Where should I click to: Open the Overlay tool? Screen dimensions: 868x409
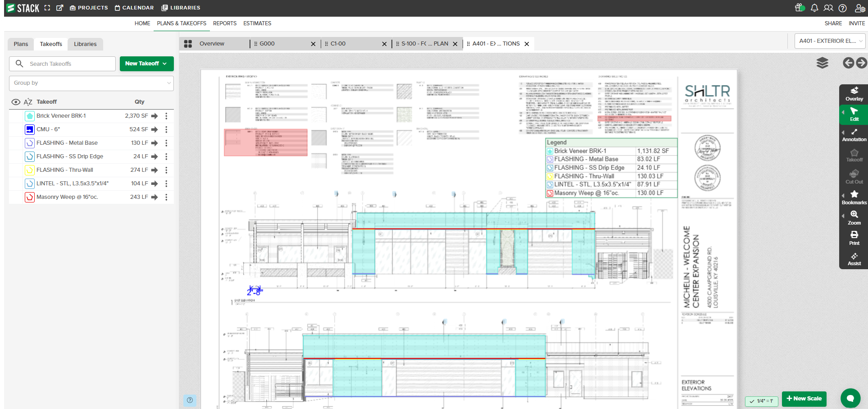(x=854, y=94)
